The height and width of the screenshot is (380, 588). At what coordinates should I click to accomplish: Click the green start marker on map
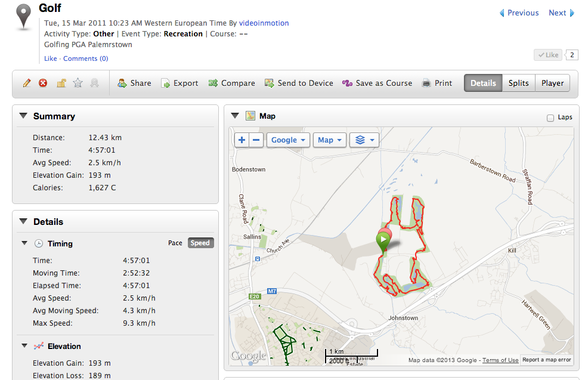tap(383, 241)
